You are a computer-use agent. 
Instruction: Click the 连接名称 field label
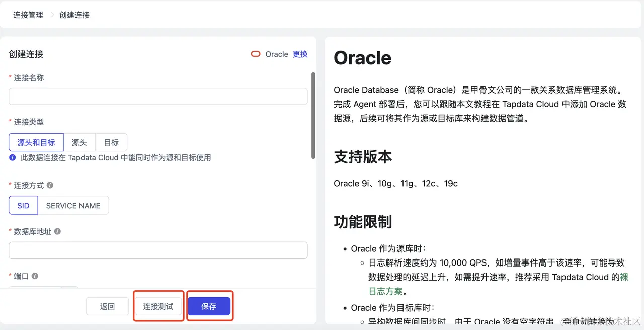(x=29, y=78)
